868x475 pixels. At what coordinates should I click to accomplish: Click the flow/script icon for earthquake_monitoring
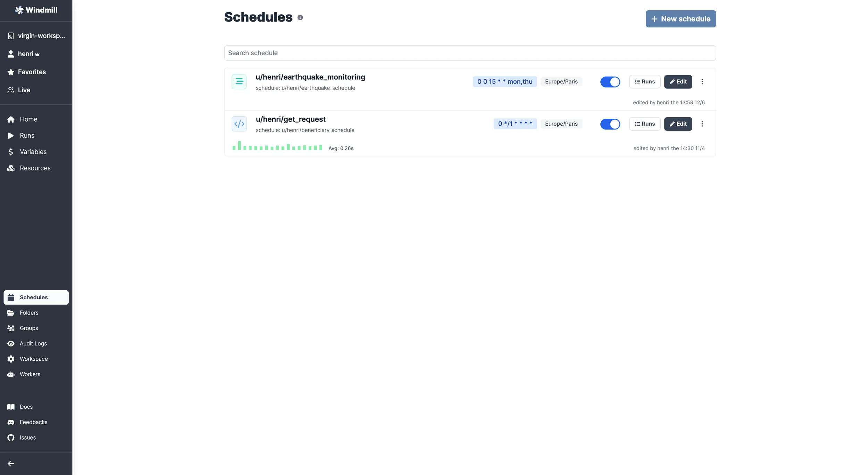point(239,81)
